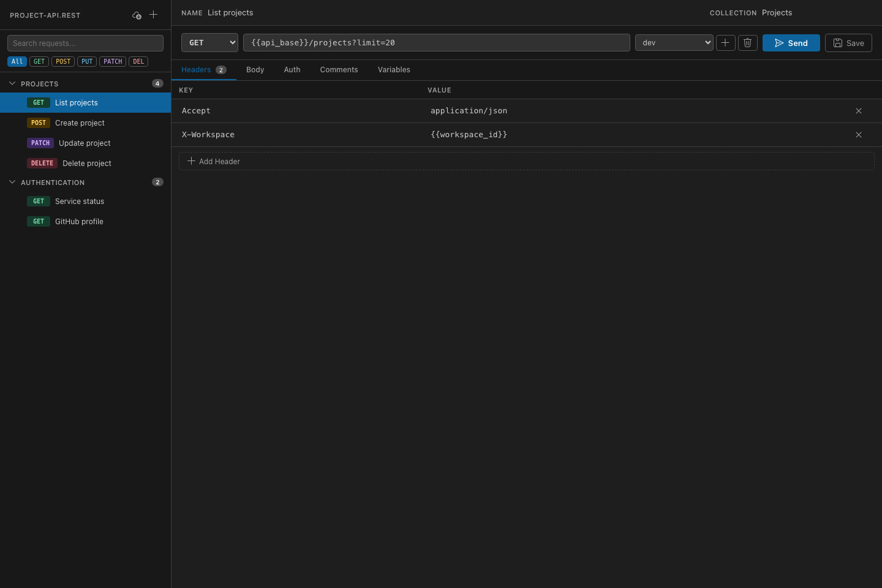Image resolution: width=882 pixels, height=588 pixels.
Task: Open the Update project request
Action: click(86, 143)
